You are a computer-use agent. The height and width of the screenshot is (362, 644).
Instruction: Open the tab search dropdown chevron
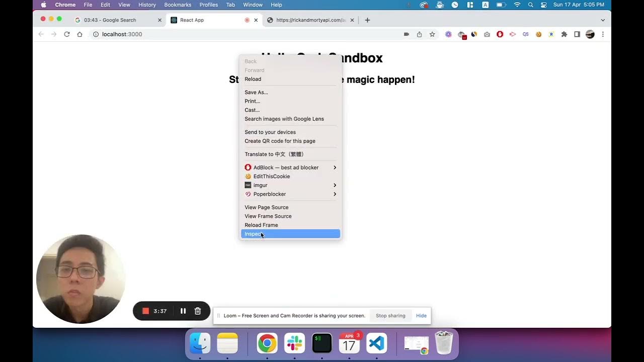click(x=603, y=20)
